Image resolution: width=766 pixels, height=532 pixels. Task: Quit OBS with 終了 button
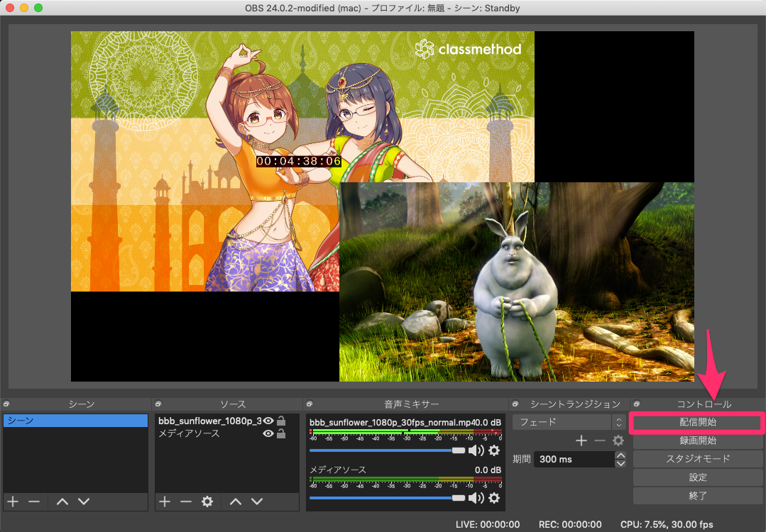pyautogui.click(x=698, y=496)
